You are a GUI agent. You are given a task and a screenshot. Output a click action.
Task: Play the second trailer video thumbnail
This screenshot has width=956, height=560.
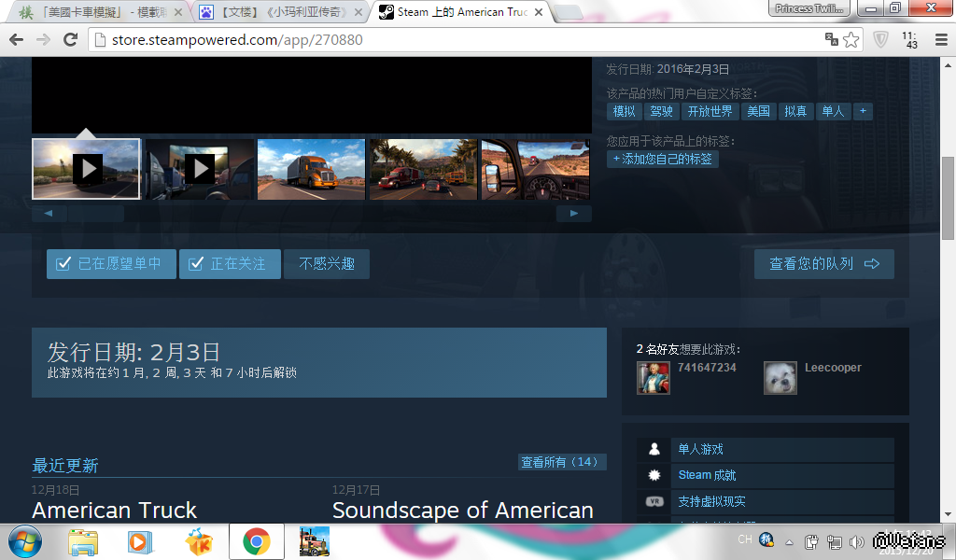point(200,169)
